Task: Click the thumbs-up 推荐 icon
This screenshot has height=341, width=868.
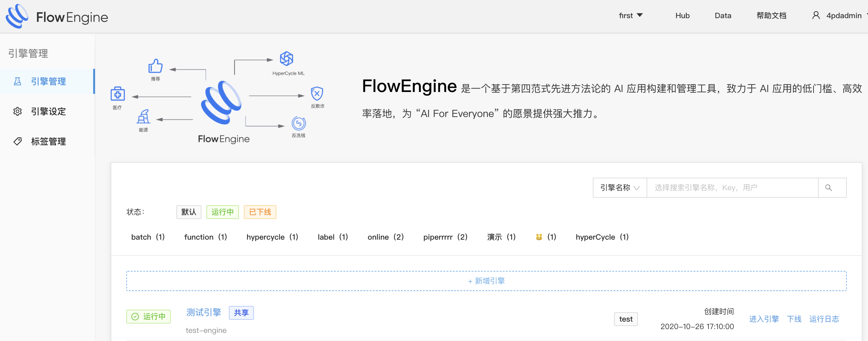Action: point(155,66)
